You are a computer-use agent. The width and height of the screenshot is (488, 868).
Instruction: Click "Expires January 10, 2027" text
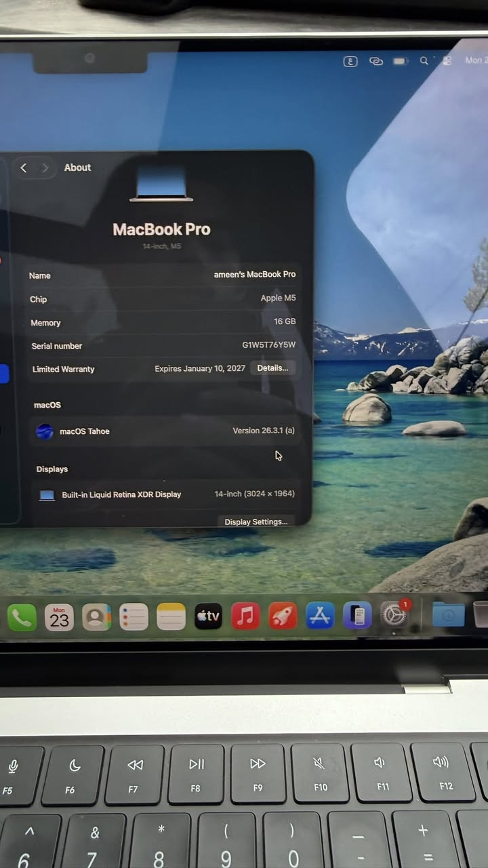(200, 369)
